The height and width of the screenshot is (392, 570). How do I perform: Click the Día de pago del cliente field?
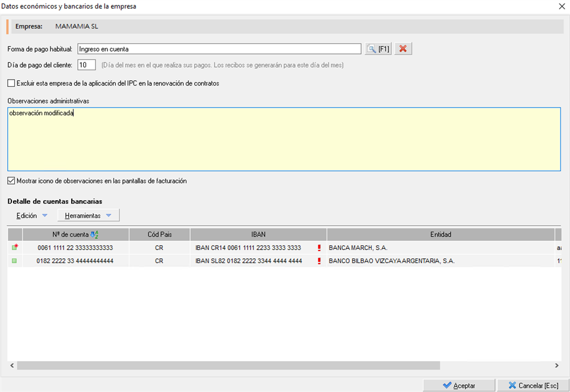86,65
